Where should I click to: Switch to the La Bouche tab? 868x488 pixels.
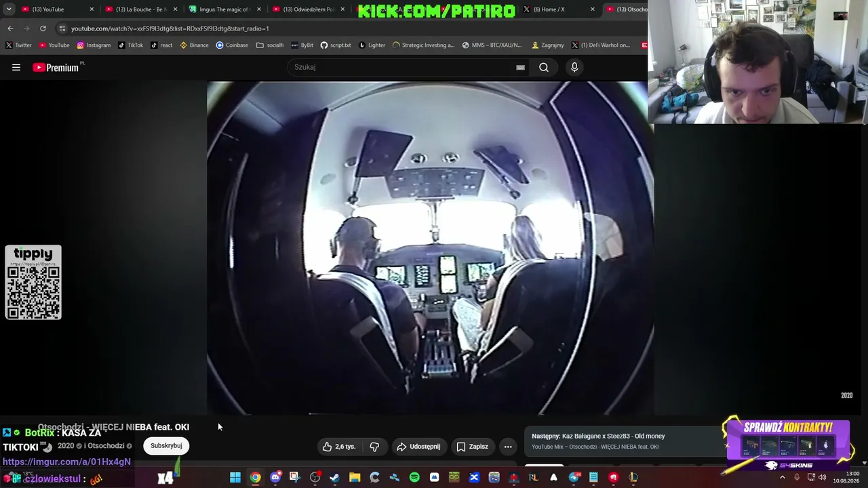click(140, 9)
